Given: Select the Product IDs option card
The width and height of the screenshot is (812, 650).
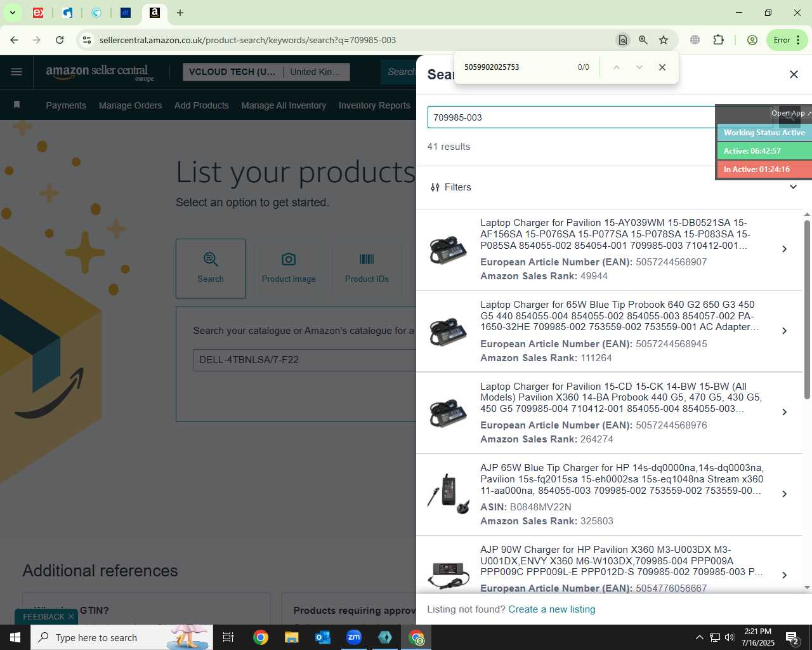Looking at the screenshot, I should [367, 269].
